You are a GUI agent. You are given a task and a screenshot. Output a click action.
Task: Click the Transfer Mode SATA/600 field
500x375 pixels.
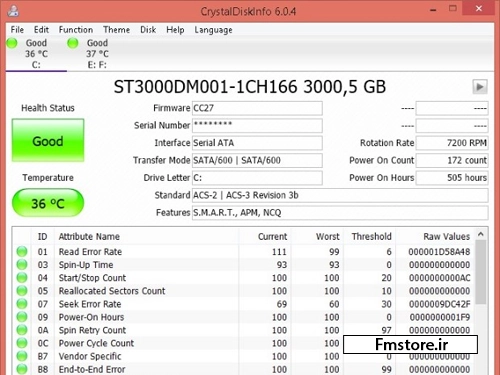pos(257,160)
